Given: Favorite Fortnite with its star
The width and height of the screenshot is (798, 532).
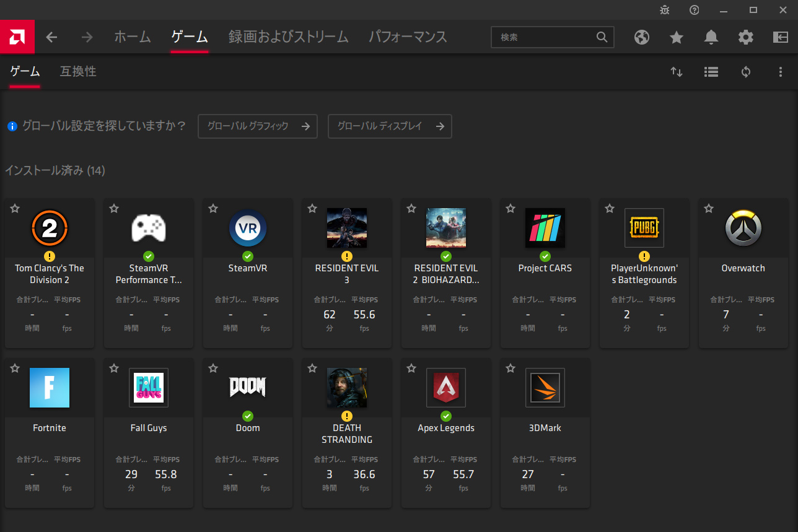Looking at the screenshot, I should [15, 368].
